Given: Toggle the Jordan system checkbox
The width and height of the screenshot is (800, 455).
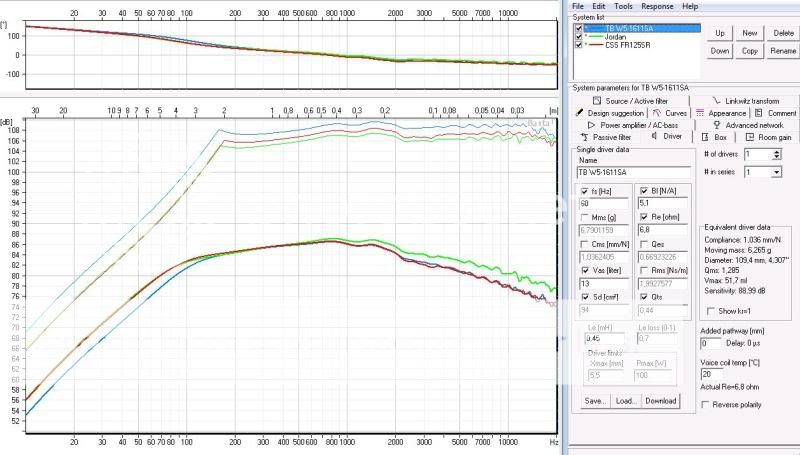Looking at the screenshot, I should [x=578, y=37].
